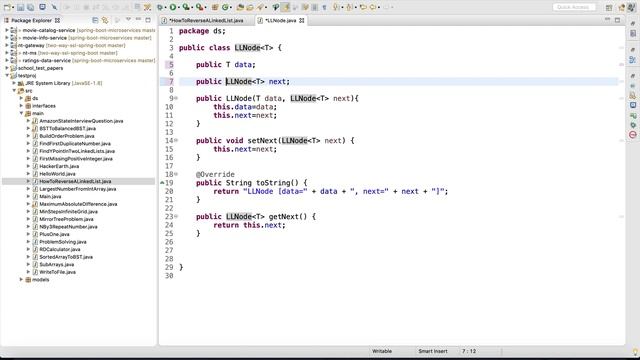
Task: Maximize the Package Explorer view
Action: pyautogui.click(x=148, y=20)
